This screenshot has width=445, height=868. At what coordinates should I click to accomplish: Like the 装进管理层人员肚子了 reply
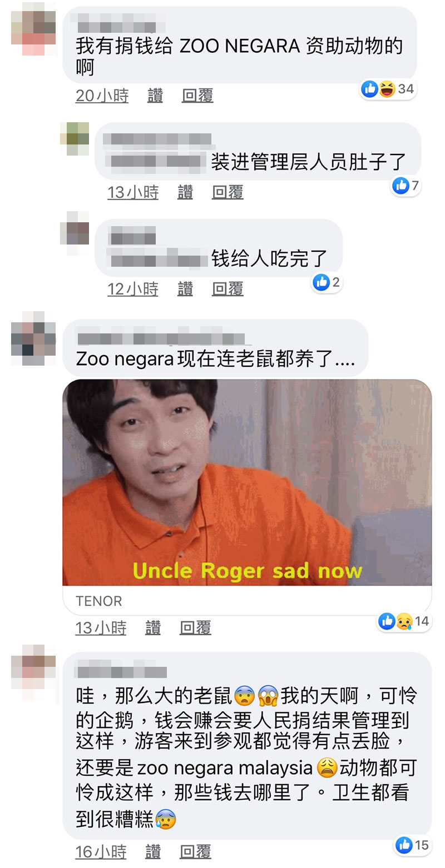click(185, 192)
